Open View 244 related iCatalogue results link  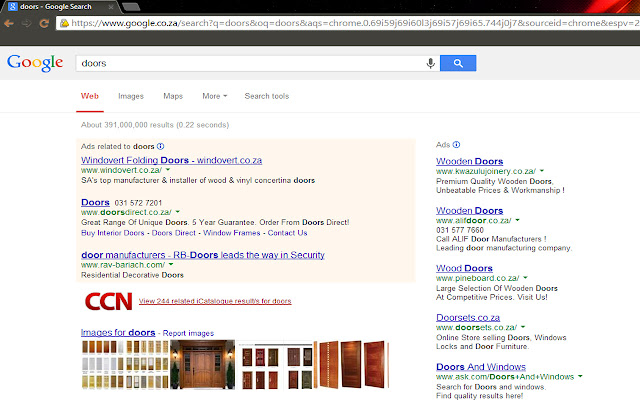pyautogui.click(x=215, y=301)
